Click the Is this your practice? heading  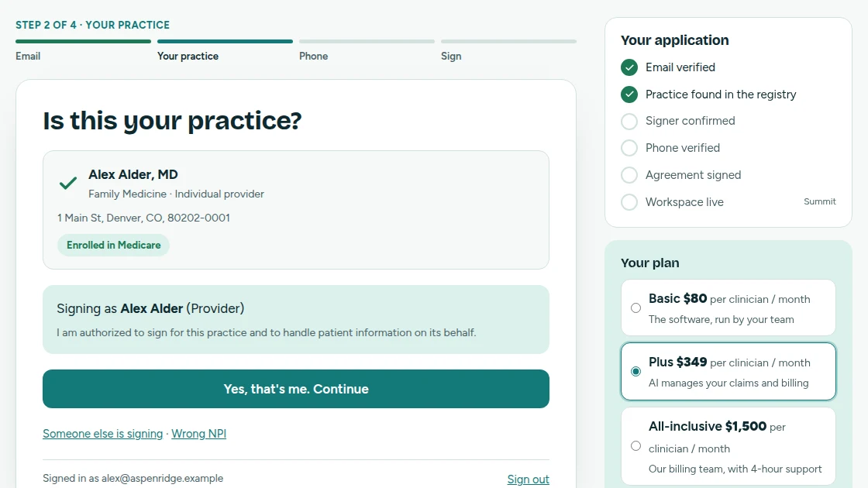(172, 121)
